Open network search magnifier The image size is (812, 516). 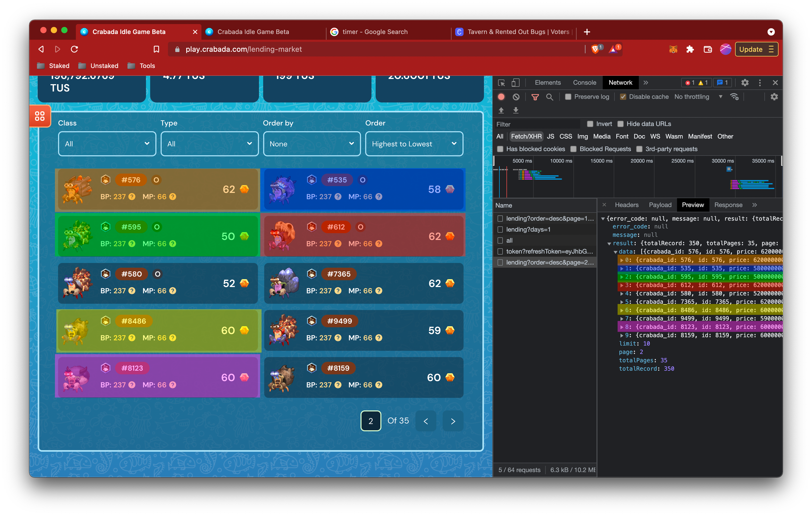[549, 97]
